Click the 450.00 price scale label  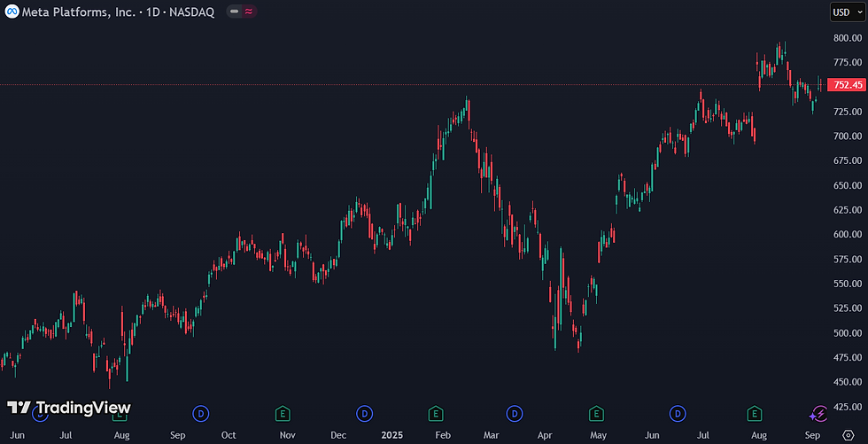pos(849,382)
